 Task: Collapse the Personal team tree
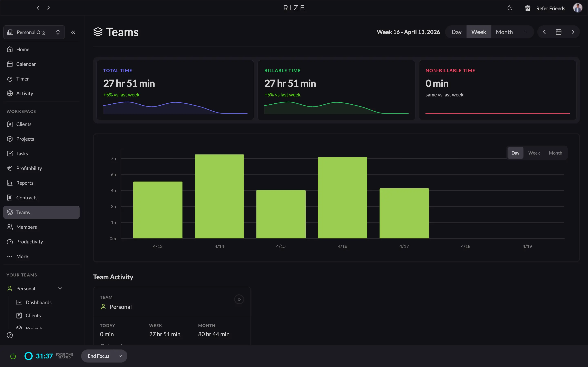60,288
